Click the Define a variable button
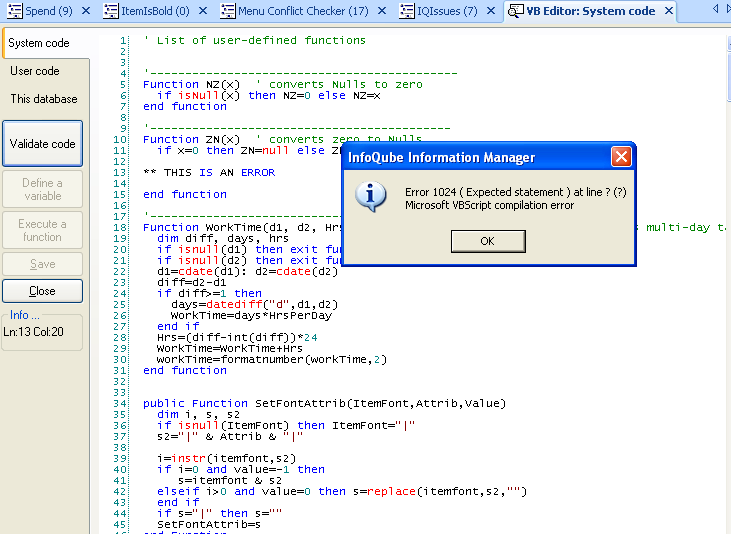731x534 pixels. tap(42, 189)
